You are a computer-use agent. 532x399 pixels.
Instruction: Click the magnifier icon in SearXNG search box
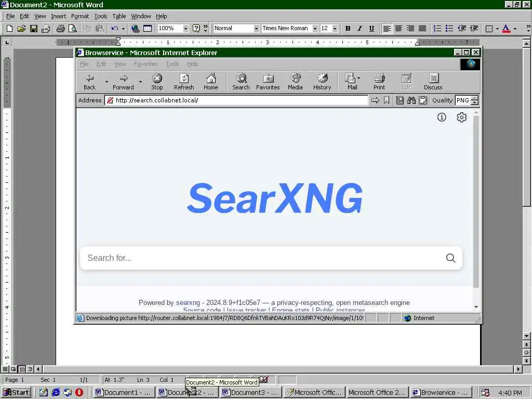coord(450,258)
